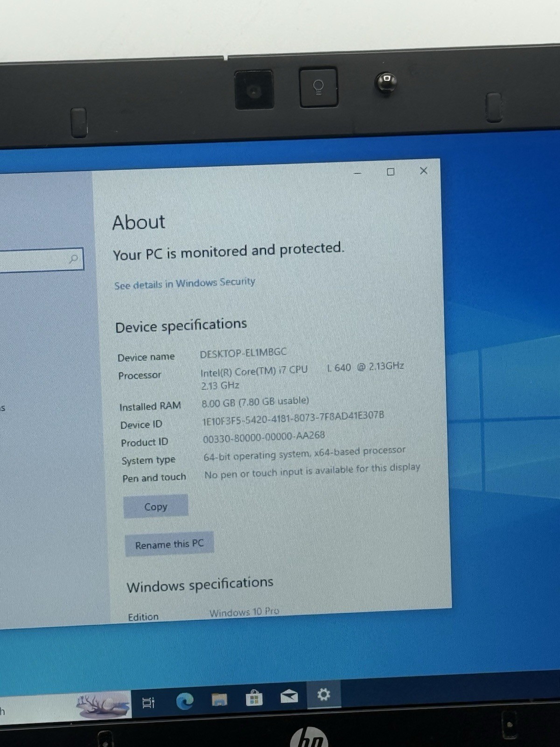Select the processor text Intel(R) Core(TM) i7 CPU

pyautogui.click(x=254, y=371)
